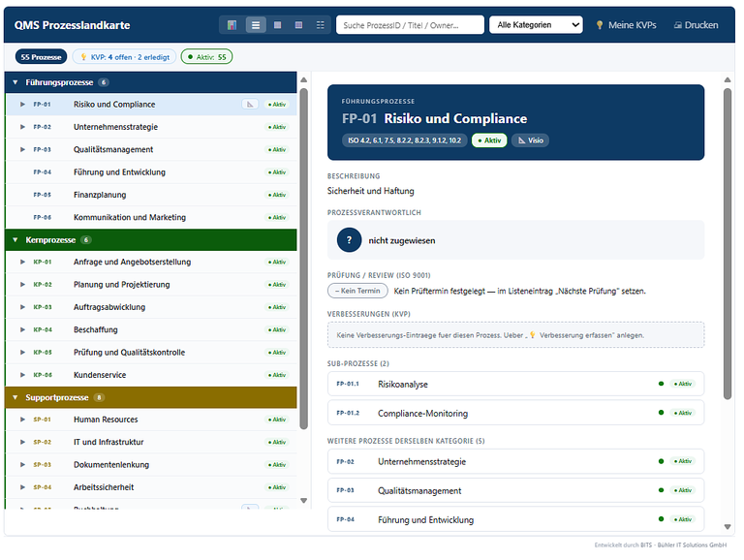Click the KVP 4 offen 2 erledigt pill
This screenshot has height=560, width=744.
124,57
